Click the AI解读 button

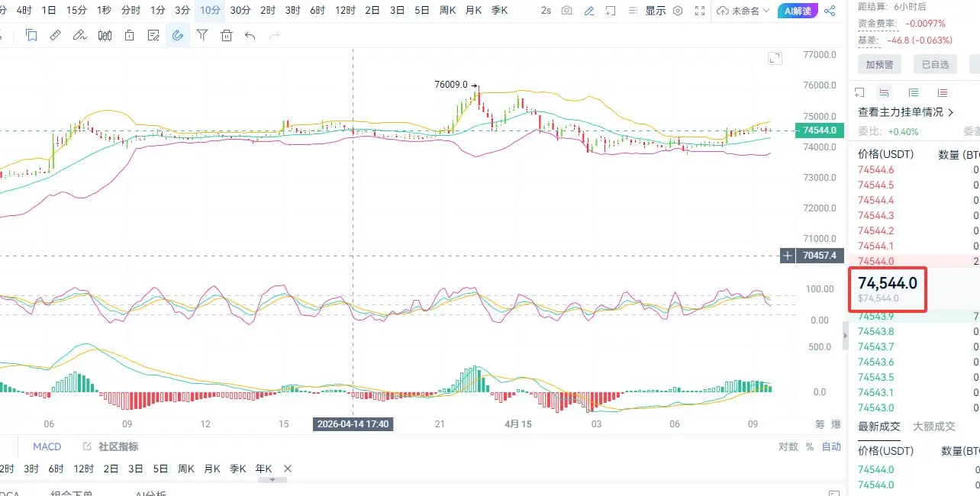[798, 11]
